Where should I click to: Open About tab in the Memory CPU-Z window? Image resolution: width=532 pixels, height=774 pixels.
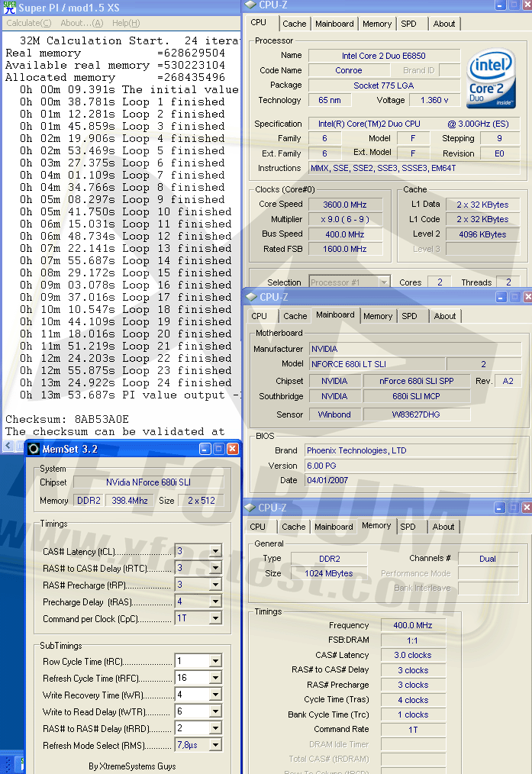point(443,527)
